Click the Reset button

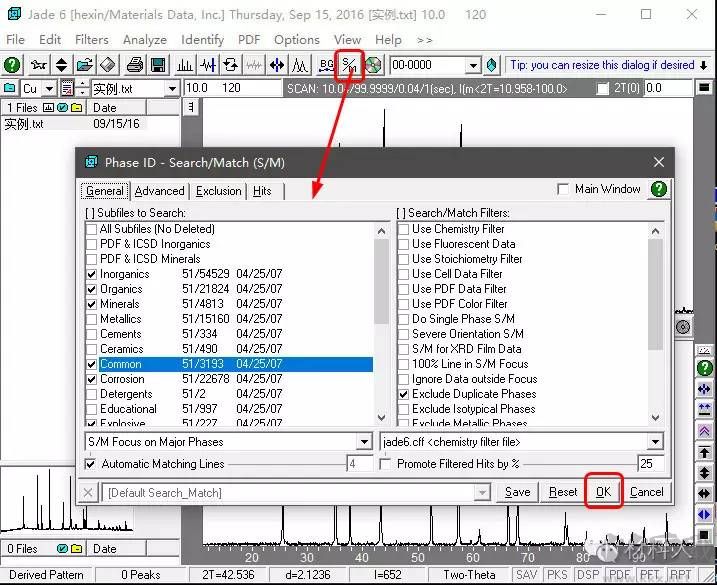[563, 492]
